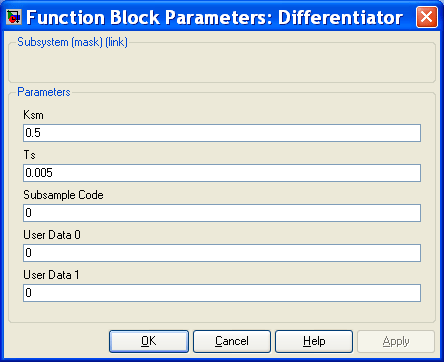Select the Ts field showing 0.005
This screenshot has width=444, height=362.
pyautogui.click(x=222, y=173)
